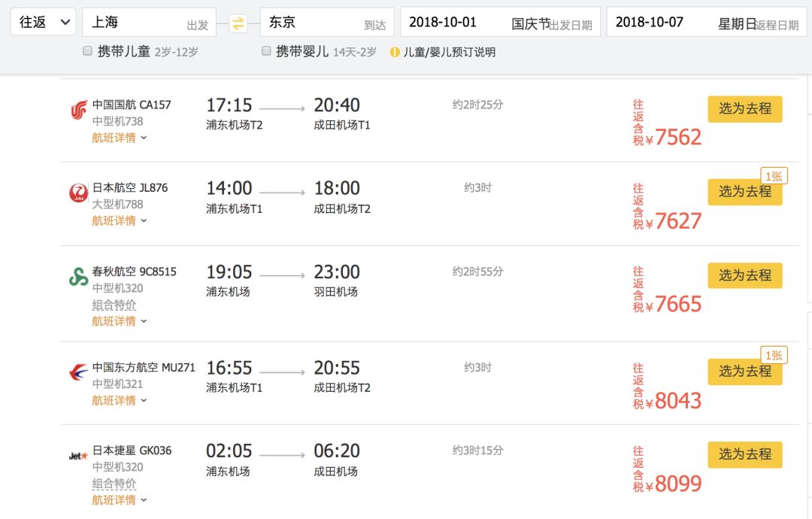Swap departure and arrival cities
The height and width of the screenshot is (519, 812).
[x=238, y=22]
